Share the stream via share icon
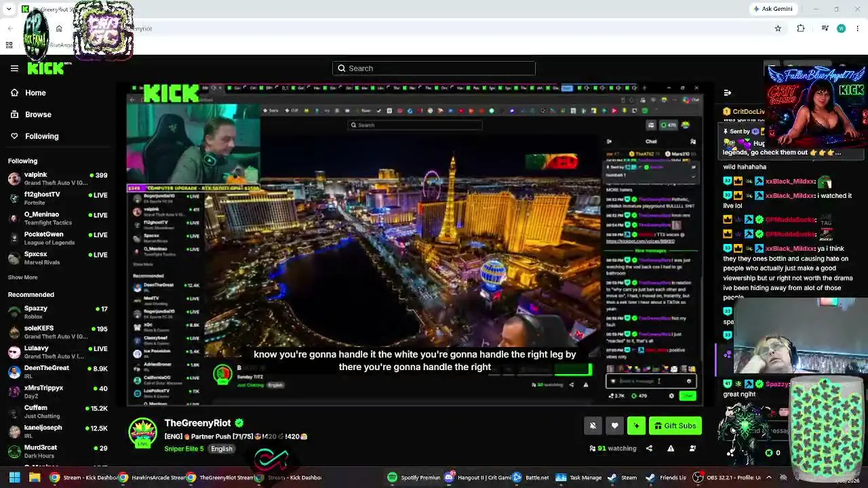Screen dimensions: 868x488 tap(649, 448)
